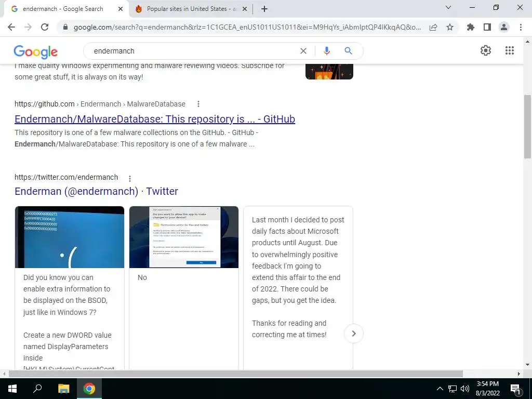The width and height of the screenshot is (532, 399).
Task: Show next tweets with carousel arrow
Action: click(353, 334)
